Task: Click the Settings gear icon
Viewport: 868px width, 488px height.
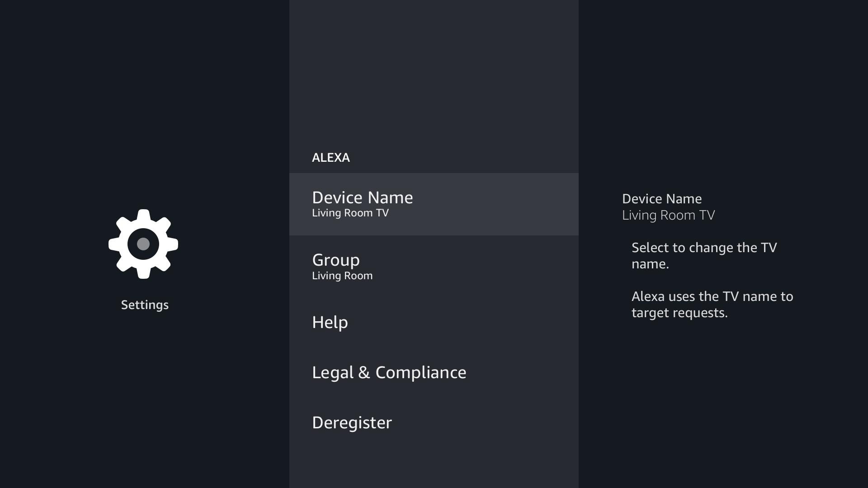Action: [143, 244]
